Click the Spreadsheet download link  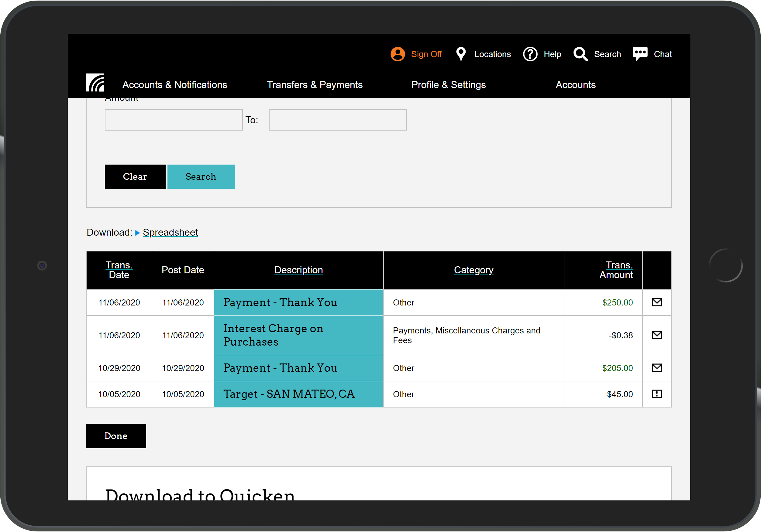point(170,233)
